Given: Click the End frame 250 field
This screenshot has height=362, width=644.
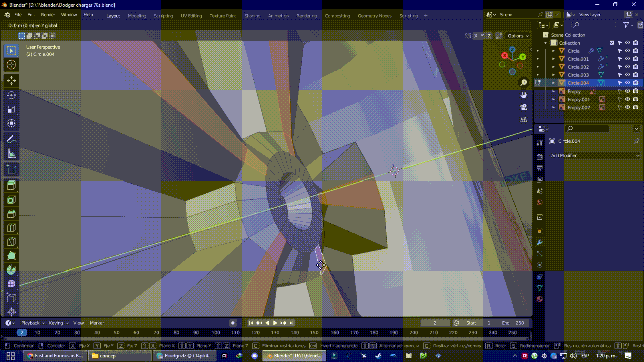Looking at the screenshot, I should tap(513, 323).
